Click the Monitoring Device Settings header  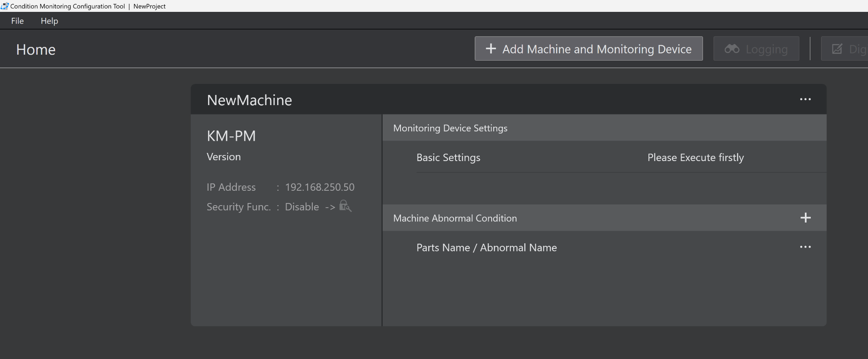coord(450,128)
